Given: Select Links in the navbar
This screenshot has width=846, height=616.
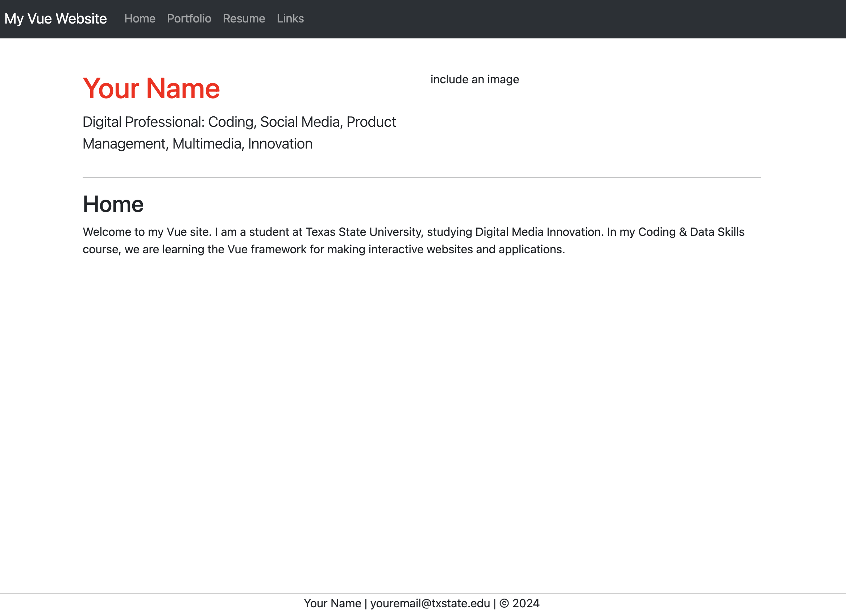Looking at the screenshot, I should tap(290, 18).
